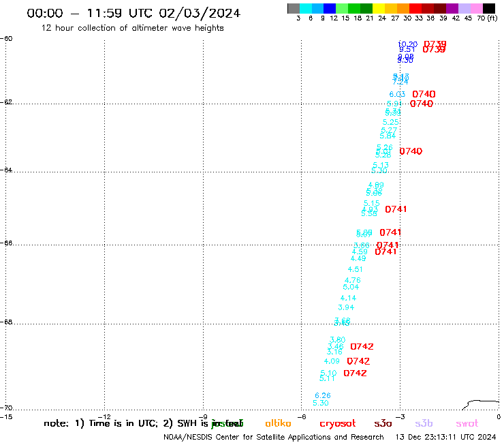Click the '12 hour collection of altimeter wave heights' subtitle
Viewport: 504px width, 443px height.
(x=132, y=28)
